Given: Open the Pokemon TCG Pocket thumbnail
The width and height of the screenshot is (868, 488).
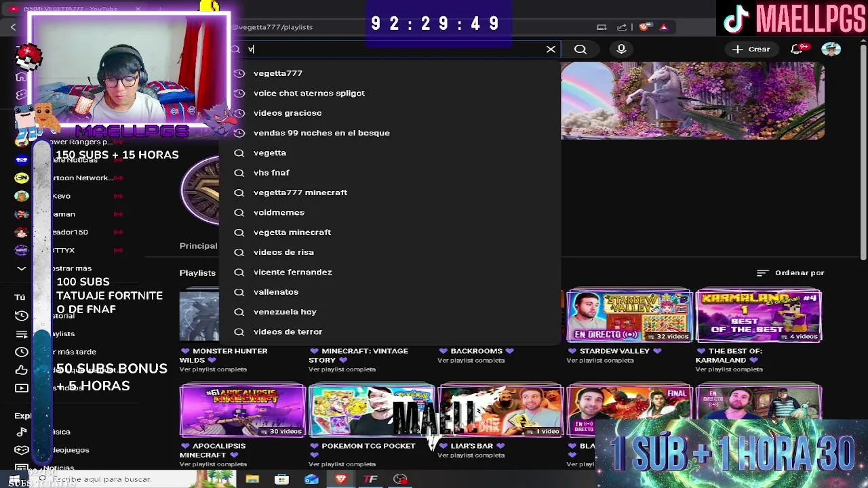Looking at the screenshot, I should (372, 411).
